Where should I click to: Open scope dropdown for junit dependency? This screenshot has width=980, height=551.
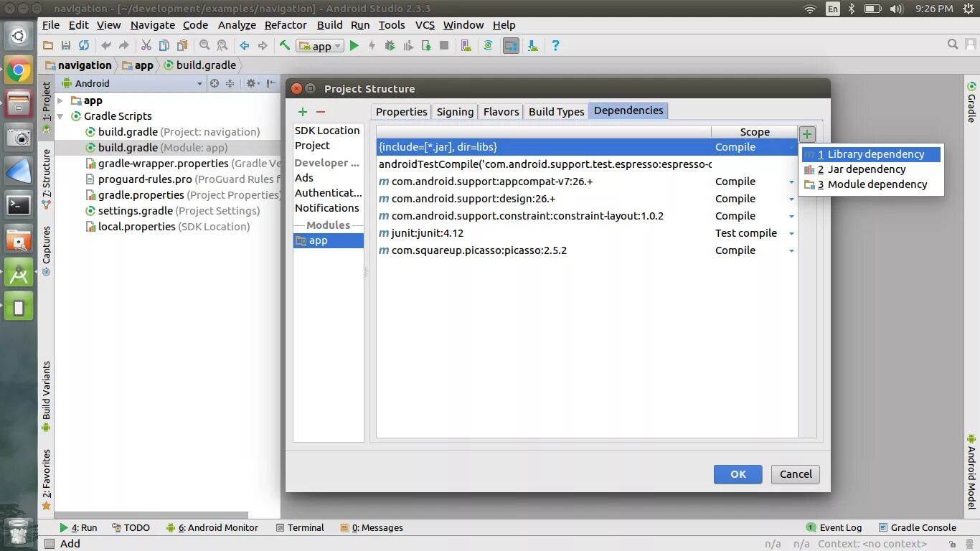tap(791, 234)
